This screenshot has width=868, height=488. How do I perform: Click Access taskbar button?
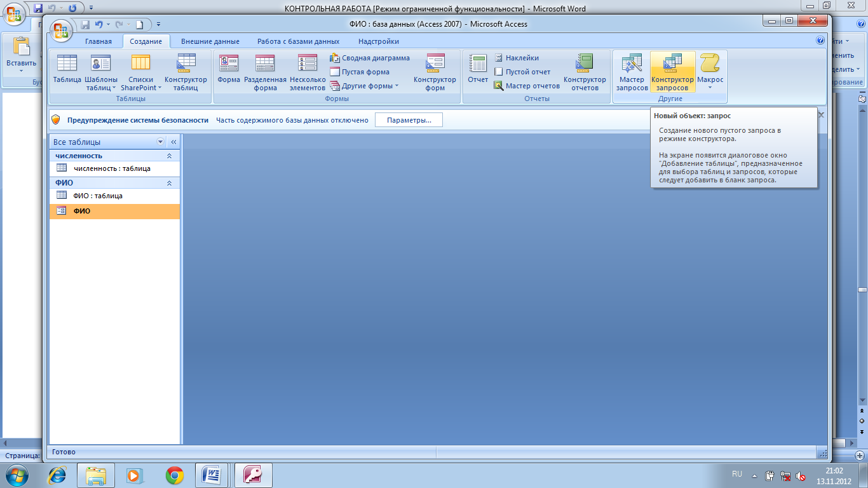[254, 475]
